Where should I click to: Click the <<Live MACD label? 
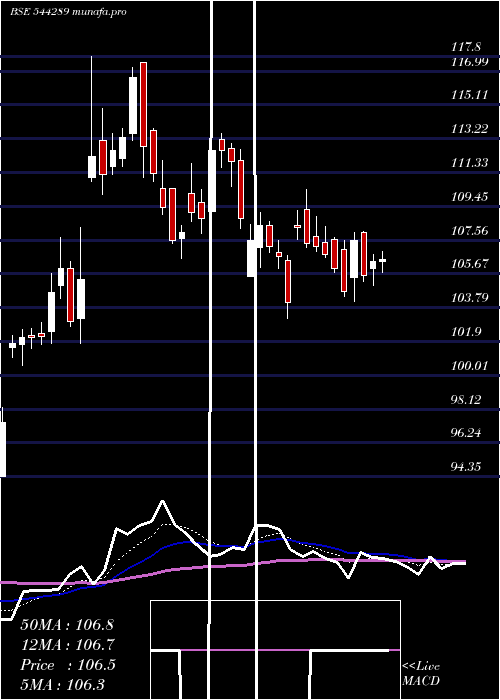[421, 673]
